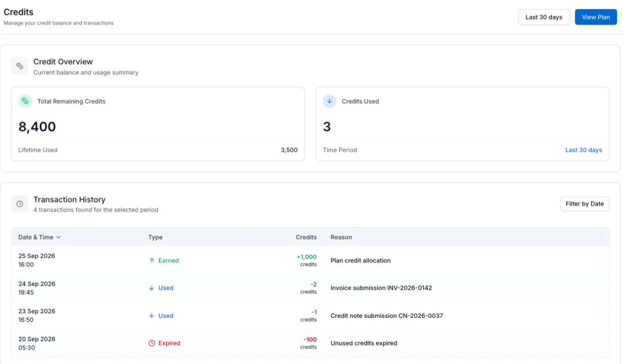
Task: Select the 23 Sep 2026 date cell
Action: (x=36, y=315)
